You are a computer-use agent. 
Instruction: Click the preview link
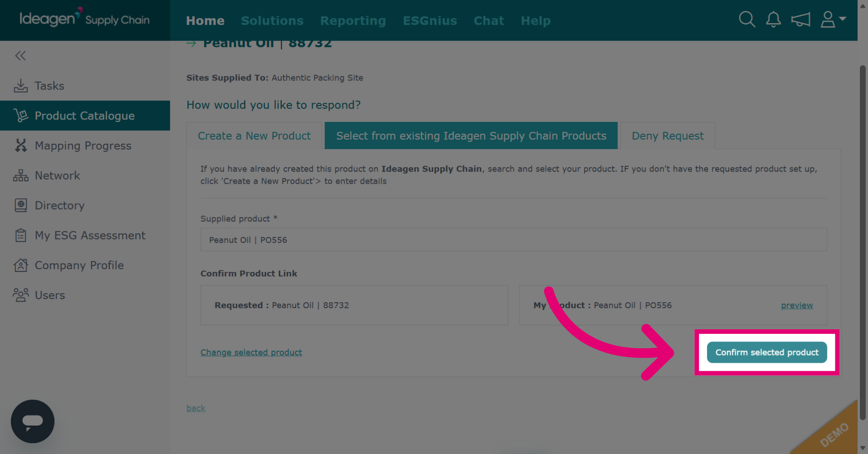[797, 305]
